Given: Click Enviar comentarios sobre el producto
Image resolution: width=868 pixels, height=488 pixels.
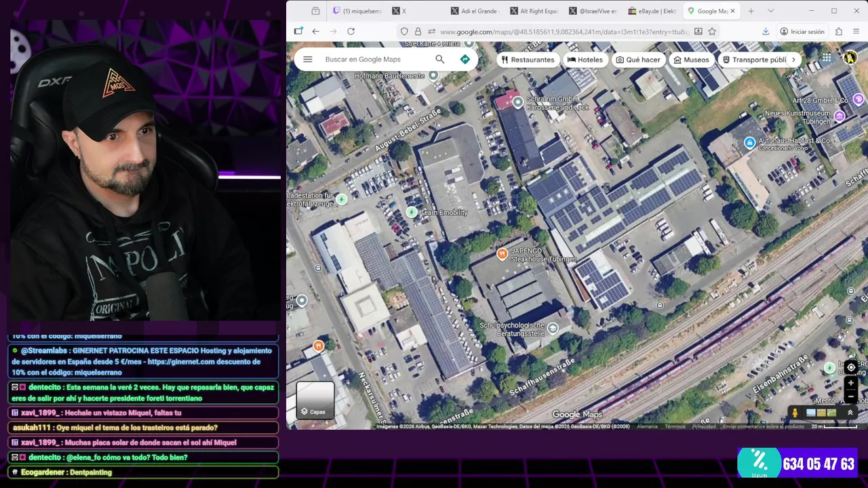Looking at the screenshot, I should (764, 426).
